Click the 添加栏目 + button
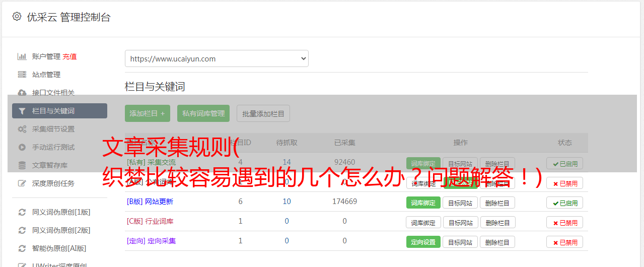 click(x=148, y=113)
